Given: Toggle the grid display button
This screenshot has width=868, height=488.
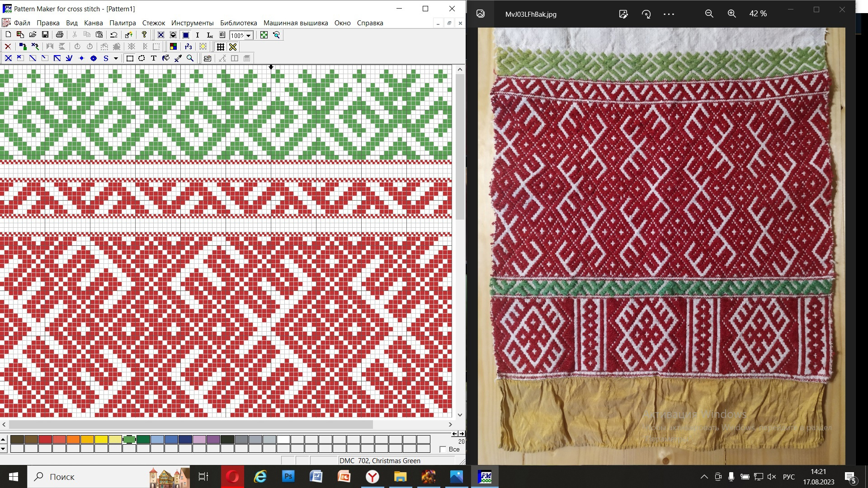Looking at the screenshot, I should point(221,47).
